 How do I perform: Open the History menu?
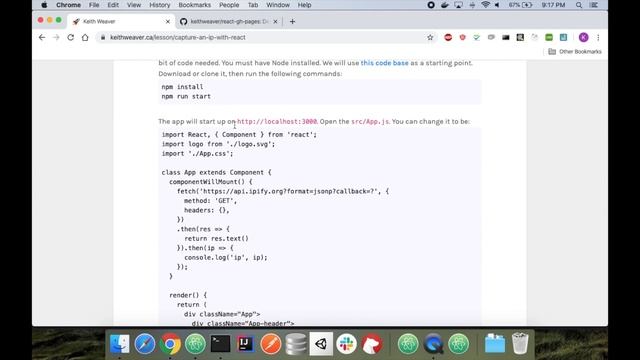pyautogui.click(x=159, y=5)
